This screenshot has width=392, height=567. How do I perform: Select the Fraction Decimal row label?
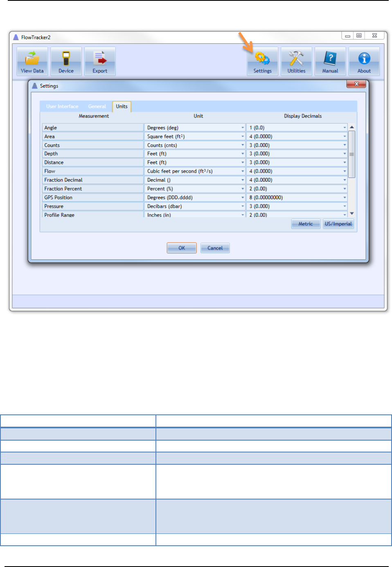pyautogui.click(x=93, y=180)
